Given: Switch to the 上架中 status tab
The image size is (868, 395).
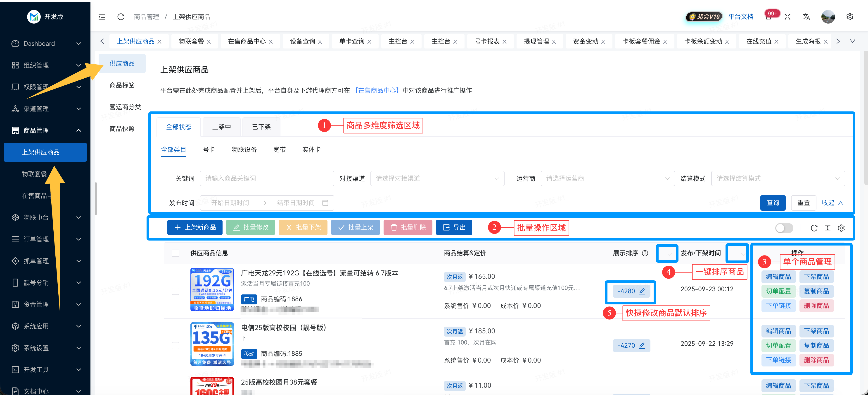Looking at the screenshot, I should click(221, 127).
